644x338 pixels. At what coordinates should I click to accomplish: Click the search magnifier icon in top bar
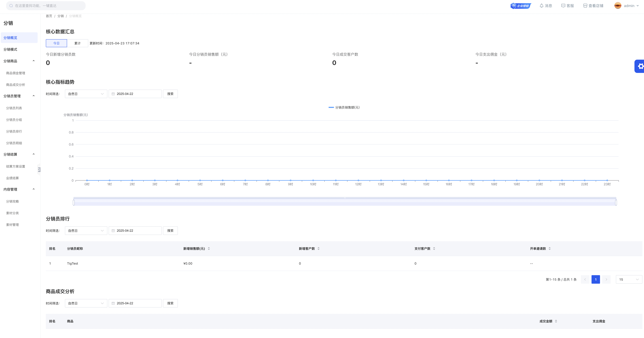11,6
